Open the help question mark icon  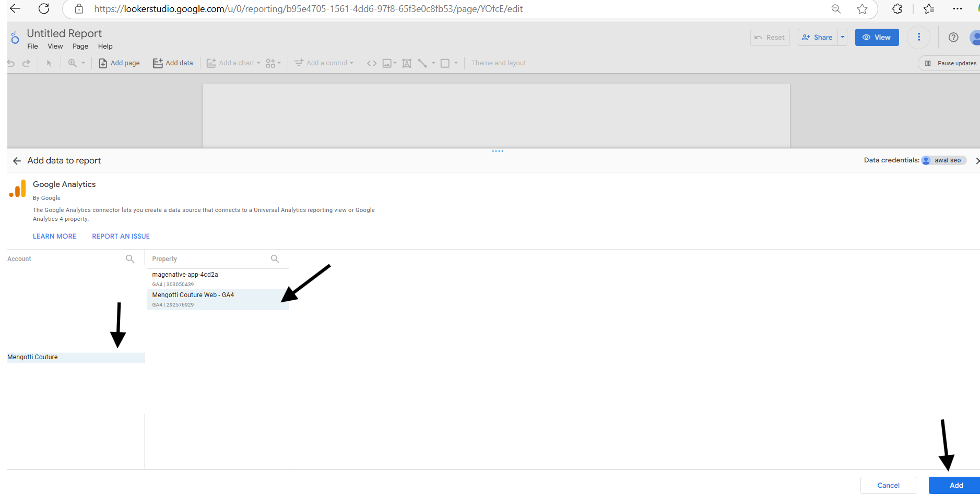coord(953,37)
